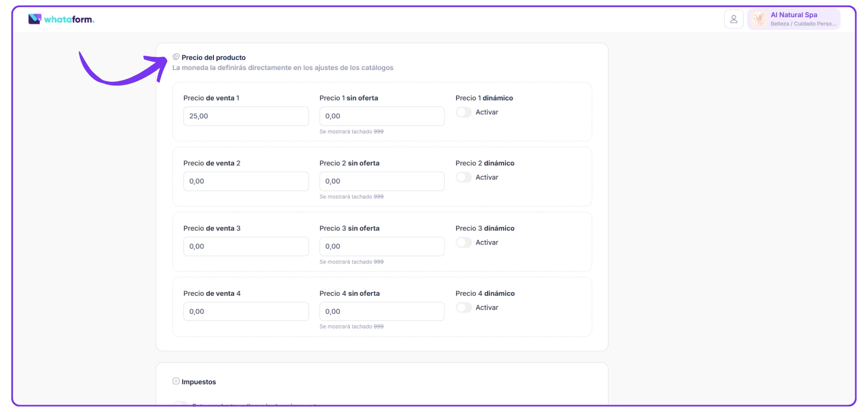Click into Precio 2 sin oferta field
The height and width of the screenshot is (412, 868).
(x=382, y=181)
